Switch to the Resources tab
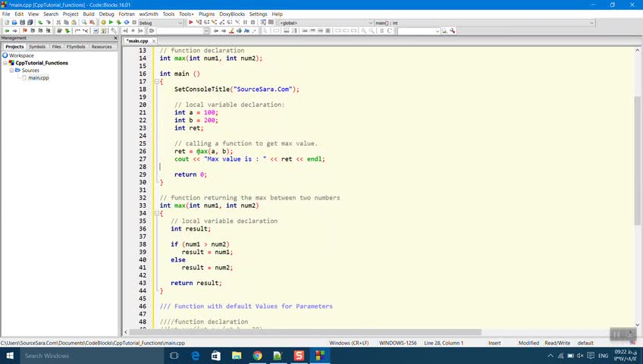 point(102,47)
